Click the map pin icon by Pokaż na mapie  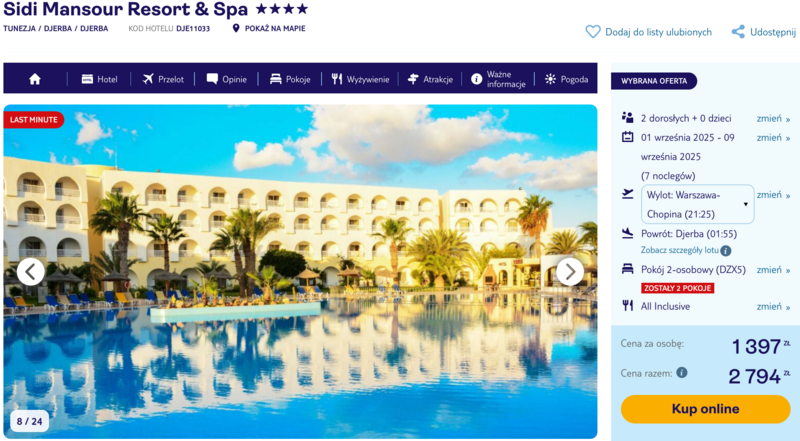click(x=236, y=28)
